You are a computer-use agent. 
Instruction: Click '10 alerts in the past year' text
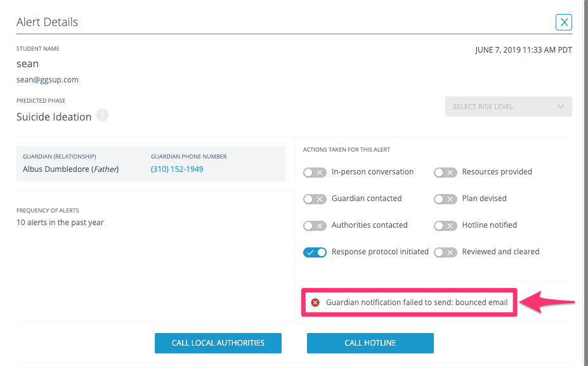[60, 223]
